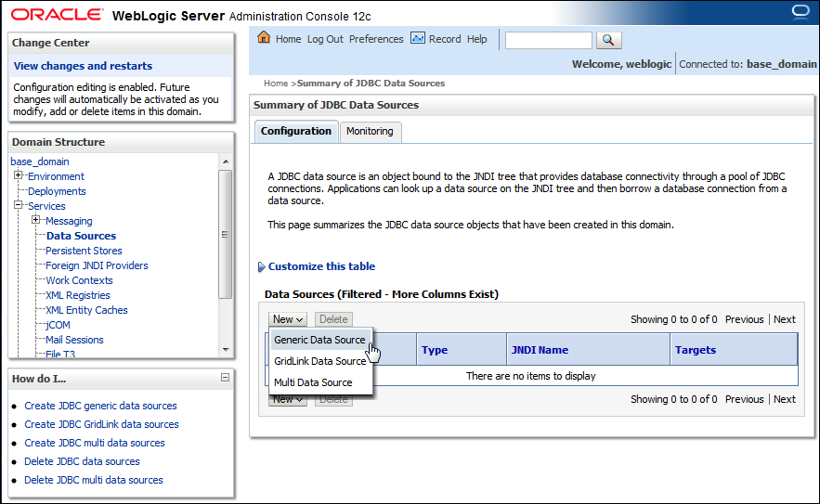
Task: Click the Record chart icon
Action: click(x=418, y=38)
